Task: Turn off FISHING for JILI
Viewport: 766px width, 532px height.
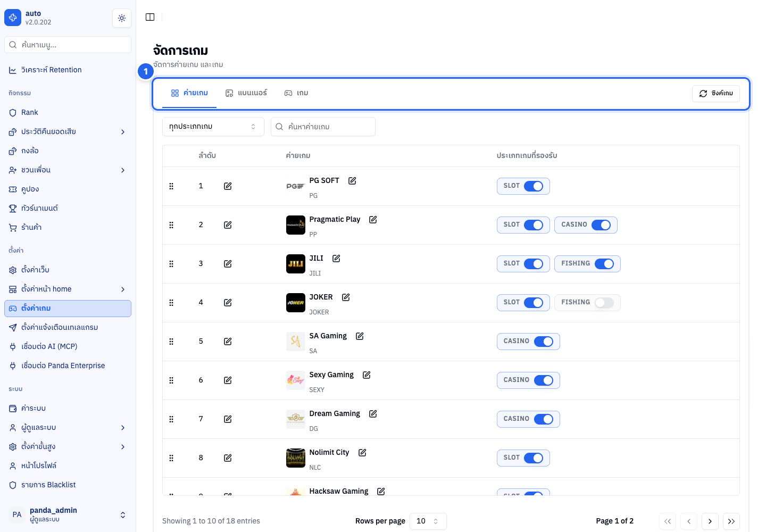Action: click(604, 264)
